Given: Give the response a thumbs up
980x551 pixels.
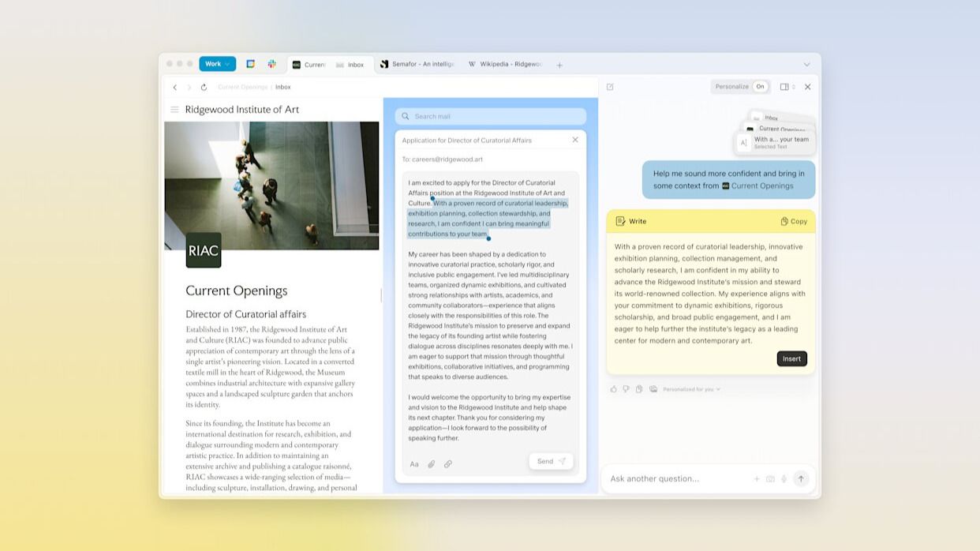Looking at the screenshot, I should (x=613, y=389).
